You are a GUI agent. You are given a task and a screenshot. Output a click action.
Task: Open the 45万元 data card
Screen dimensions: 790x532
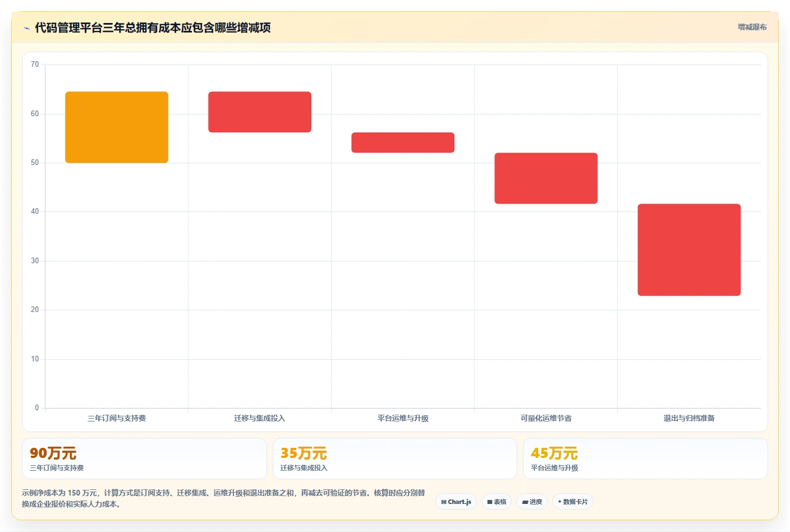coord(645,458)
